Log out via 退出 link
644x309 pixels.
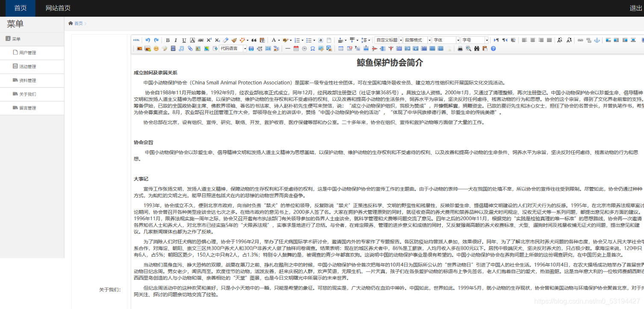point(636,8)
